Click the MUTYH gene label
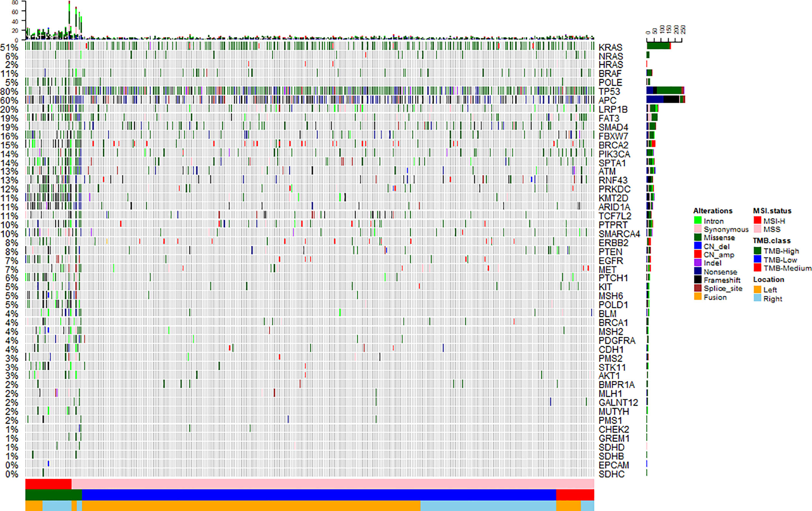The image size is (812, 511). (614, 412)
